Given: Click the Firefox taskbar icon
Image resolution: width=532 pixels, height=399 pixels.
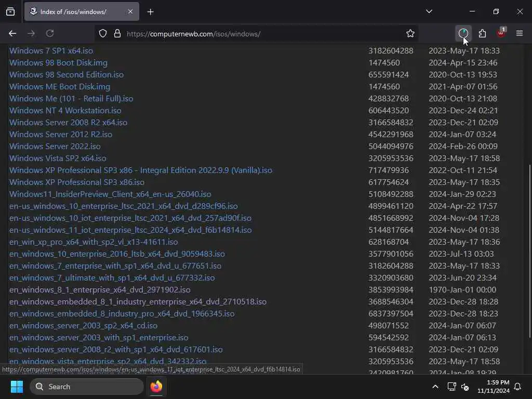Looking at the screenshot, I should (x=156, y=387).
